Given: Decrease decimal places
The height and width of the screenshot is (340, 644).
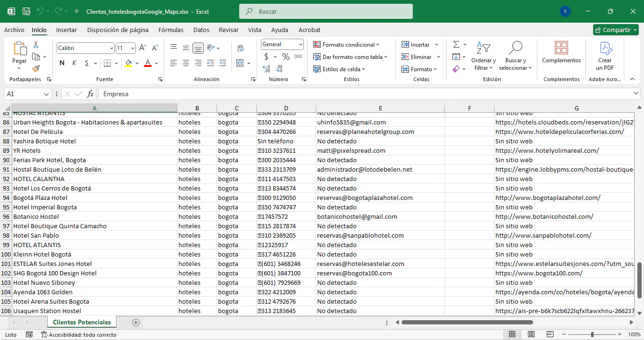Looking at the screenshot, I should click(279, 68).
